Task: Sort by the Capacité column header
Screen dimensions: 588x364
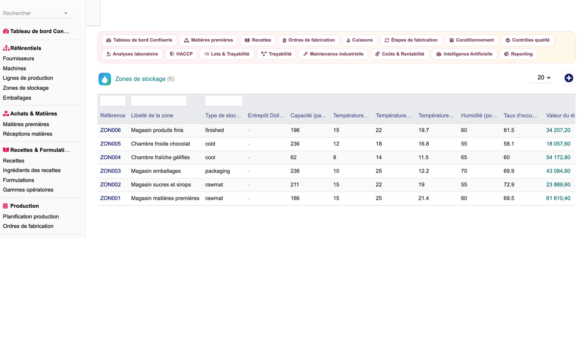Action: click(309, 116)
